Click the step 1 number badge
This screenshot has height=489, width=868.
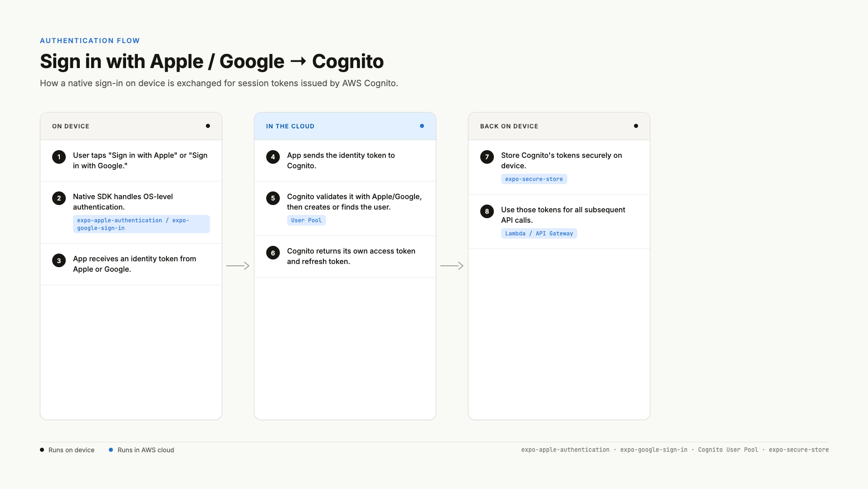(59, 157)
